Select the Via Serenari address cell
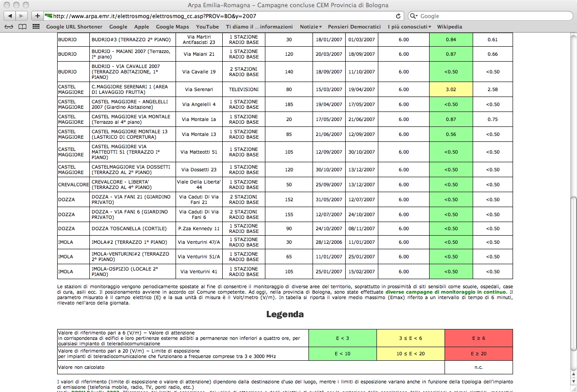 pos(199,89)
